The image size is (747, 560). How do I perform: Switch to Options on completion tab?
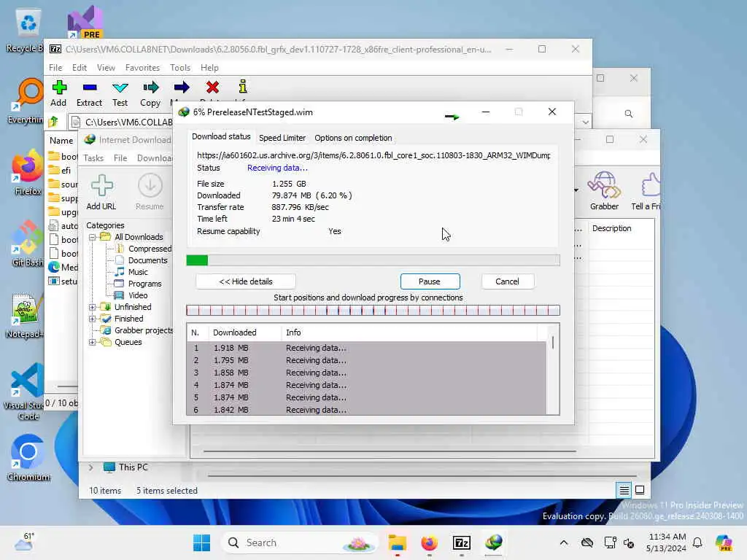[353, 138]
